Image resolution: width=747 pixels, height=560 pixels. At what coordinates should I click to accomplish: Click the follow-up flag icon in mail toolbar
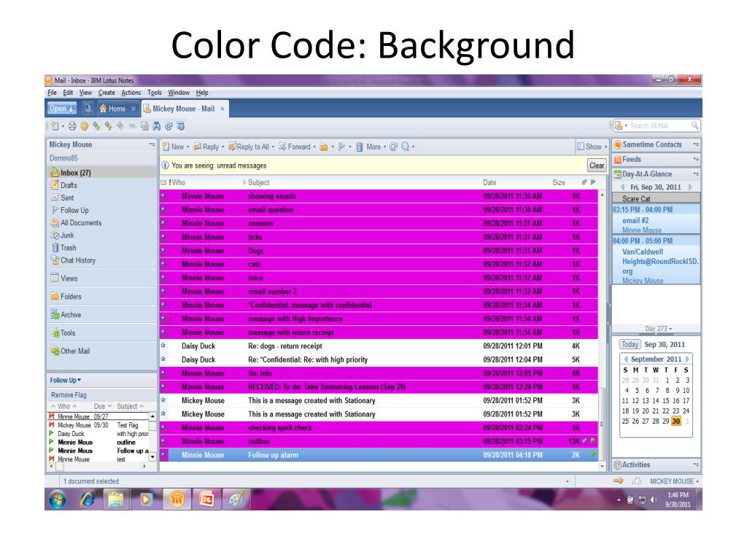click(x=341, y=147)
